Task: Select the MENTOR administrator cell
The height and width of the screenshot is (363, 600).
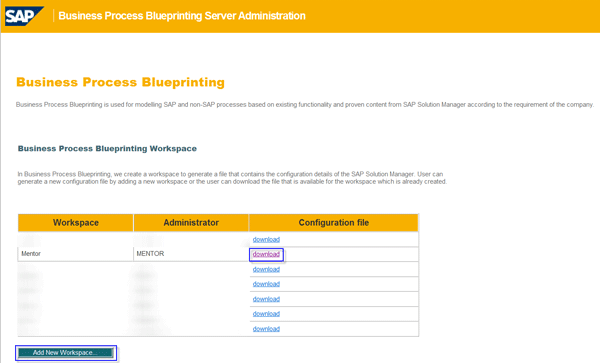Action: tap(191, 254)
